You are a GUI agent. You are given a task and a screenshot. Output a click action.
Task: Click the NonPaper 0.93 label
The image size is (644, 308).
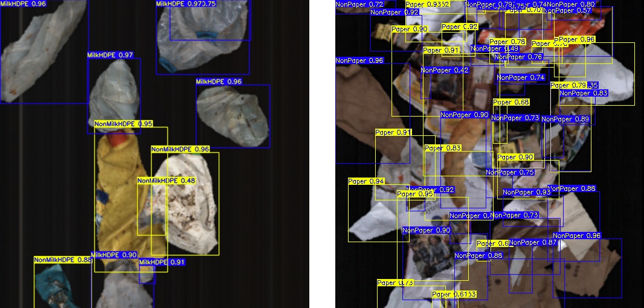point(526,192)
